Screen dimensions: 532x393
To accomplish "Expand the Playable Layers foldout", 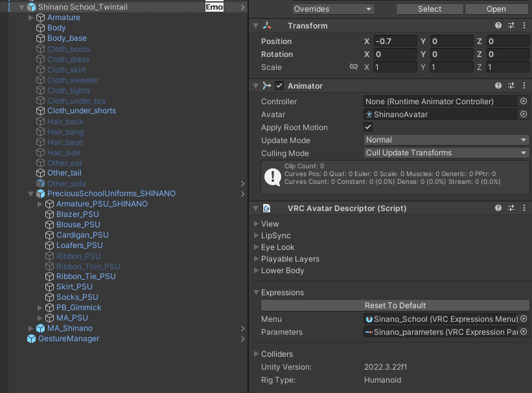I will 257,259.
